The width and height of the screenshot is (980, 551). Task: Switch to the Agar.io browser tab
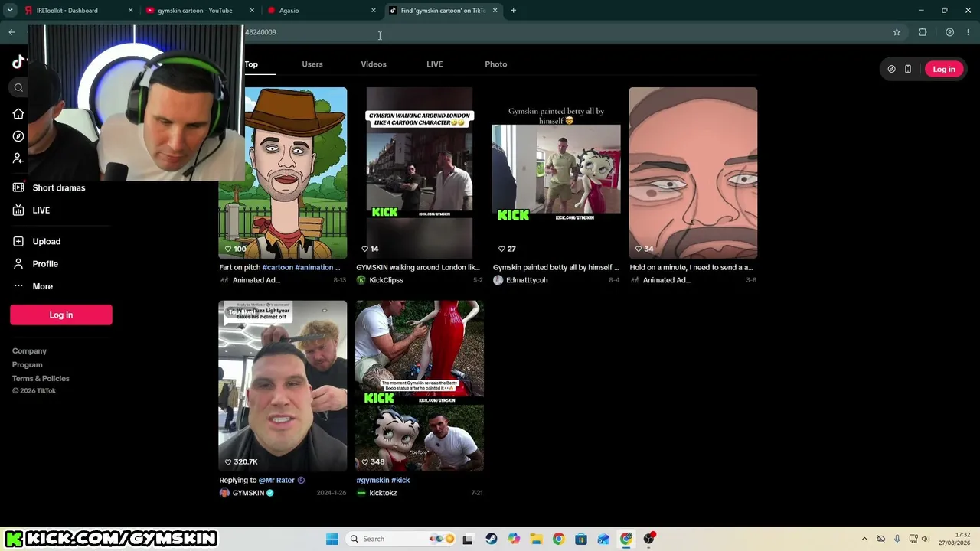(322, 11)
